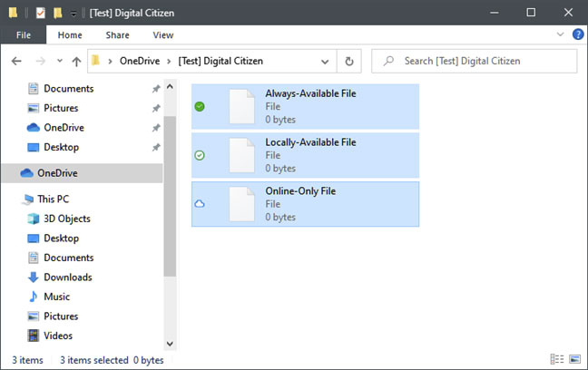Click the solid green always-available status icon
588x370 pixels.
[x=200, y=106]
